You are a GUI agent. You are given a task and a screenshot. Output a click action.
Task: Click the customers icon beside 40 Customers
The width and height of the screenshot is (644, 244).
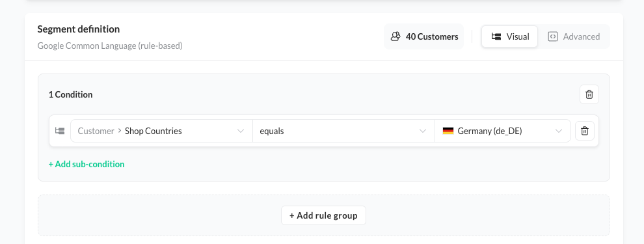tap(395, 36)
